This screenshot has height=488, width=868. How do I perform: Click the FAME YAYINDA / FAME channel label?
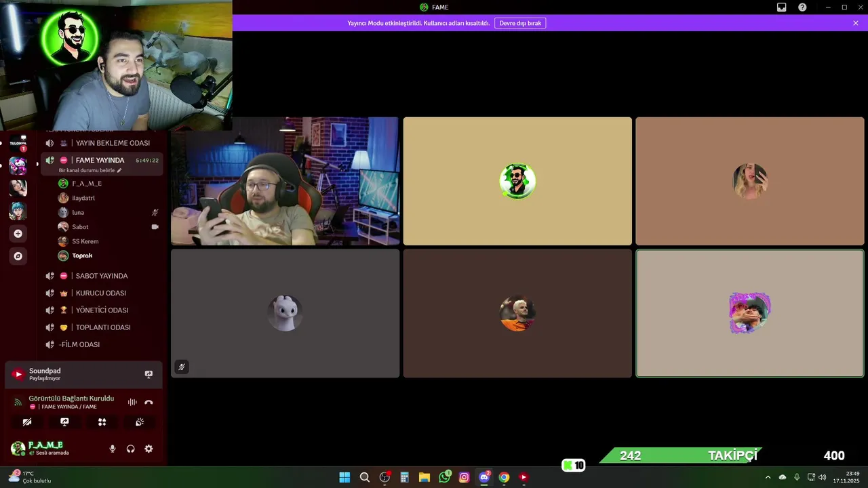coord(68,407)
